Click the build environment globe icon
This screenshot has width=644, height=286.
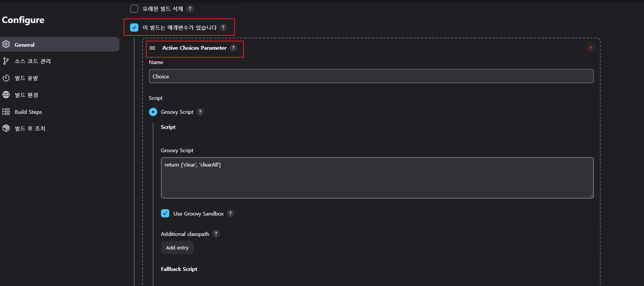point(6,95)
